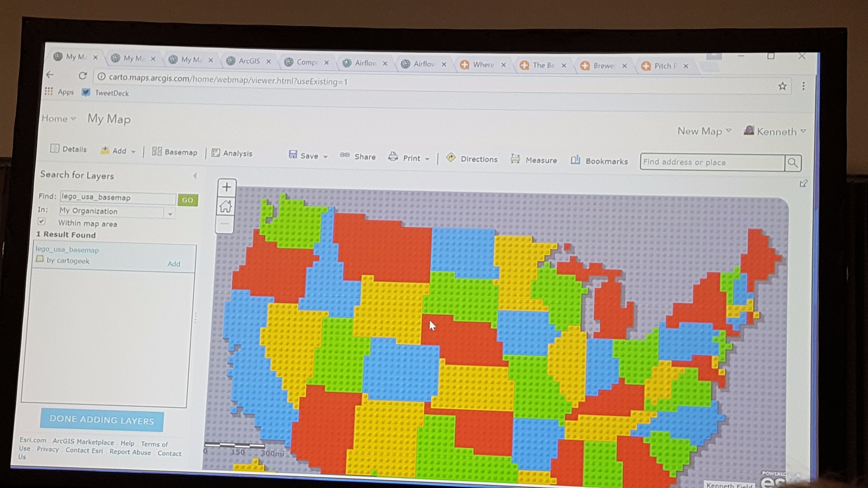Screen dimensions: 868x488
Task: Open the Privacy footer link
Action: click(48, 449)
